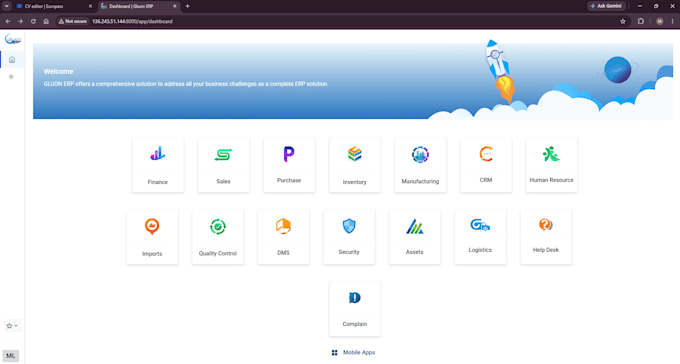The image size is (680, 364).
Task: Click the small dot icon below Home
Action: [11, 77]
